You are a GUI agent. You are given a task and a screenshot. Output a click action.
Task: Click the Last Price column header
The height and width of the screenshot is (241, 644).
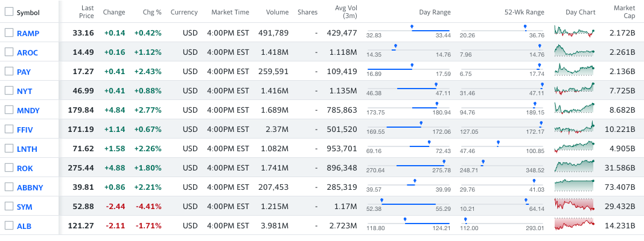[x=88, y=12]
